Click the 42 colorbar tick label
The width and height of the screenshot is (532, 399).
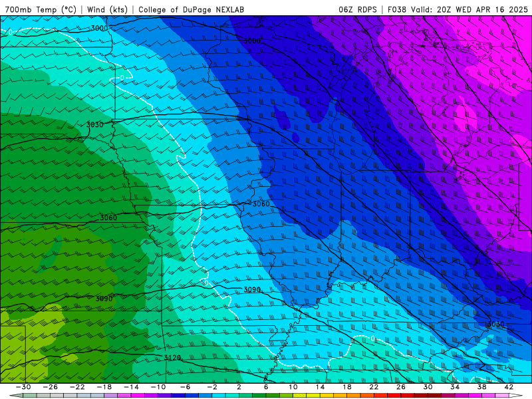click(509, 387)
